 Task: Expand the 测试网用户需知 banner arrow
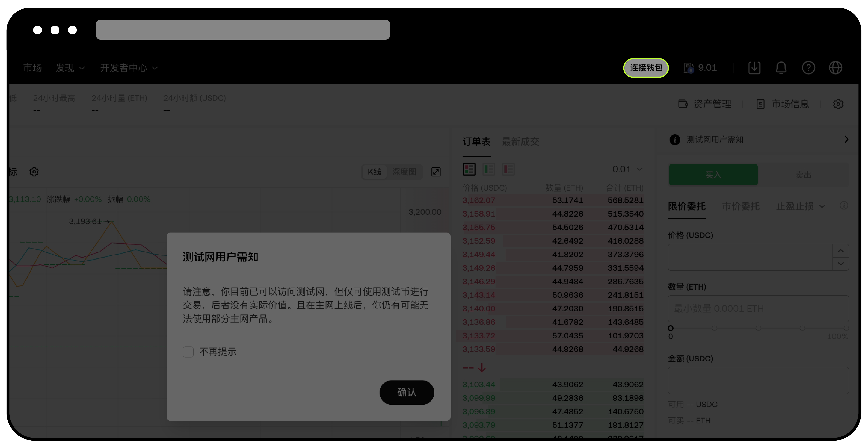pyautogui.click(x=846, y=140)
